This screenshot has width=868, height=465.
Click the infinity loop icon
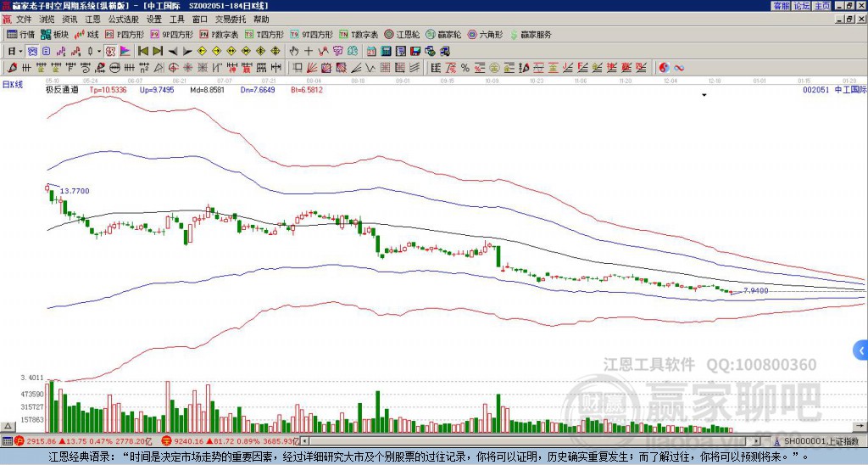tap(679, 68)
